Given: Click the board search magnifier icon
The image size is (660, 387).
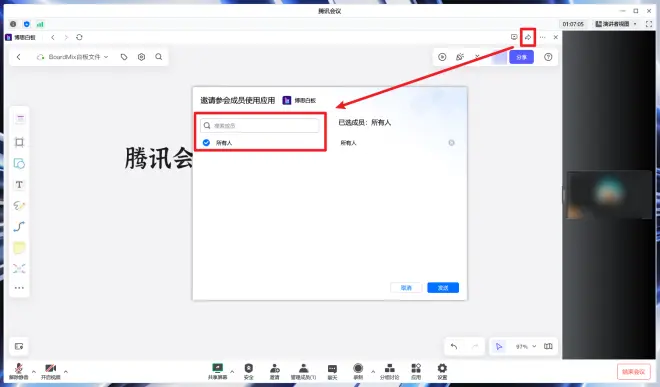Looking at the screenshot, I should (159, 57).
